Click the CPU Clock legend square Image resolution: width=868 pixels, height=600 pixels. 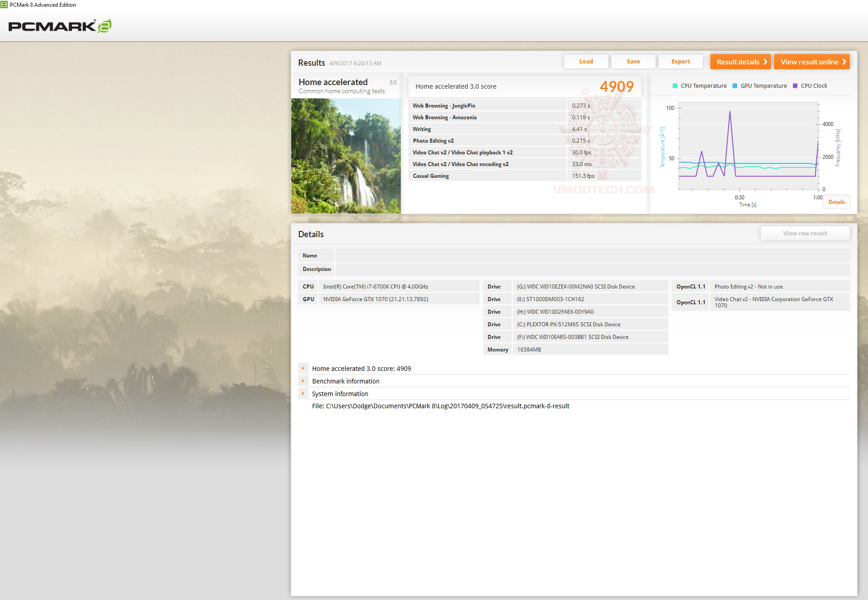pyautogui.click(x=795, y=86)
